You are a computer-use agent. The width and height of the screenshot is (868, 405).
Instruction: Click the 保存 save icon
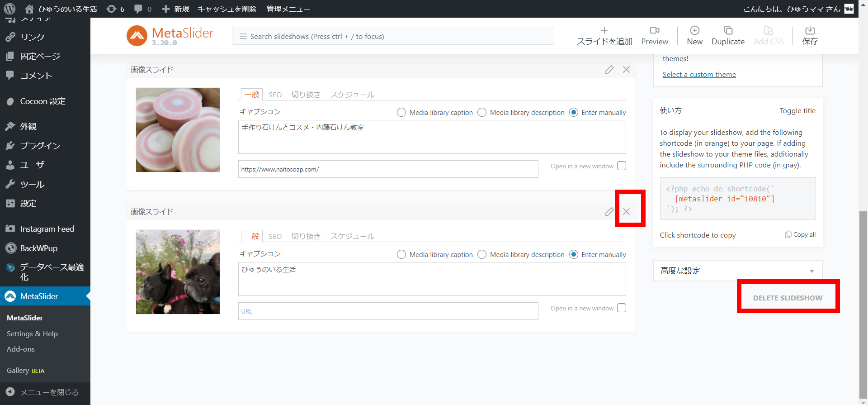coord(810,31)
